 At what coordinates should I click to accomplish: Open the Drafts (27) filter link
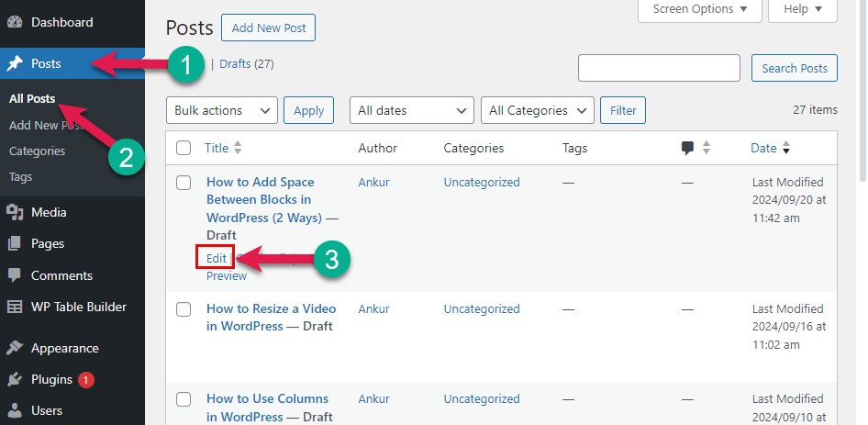tap(246, 63)
